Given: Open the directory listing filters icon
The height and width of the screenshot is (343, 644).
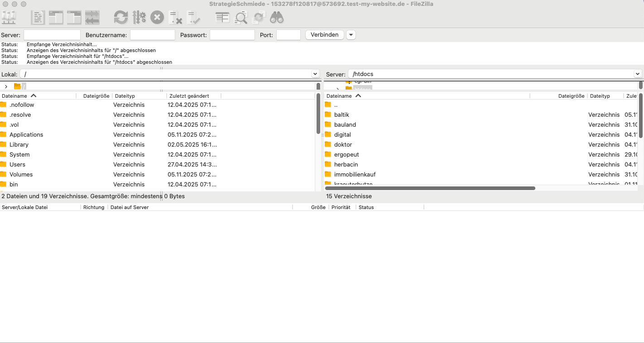Looking at the screenshot, I should (222, 18).
